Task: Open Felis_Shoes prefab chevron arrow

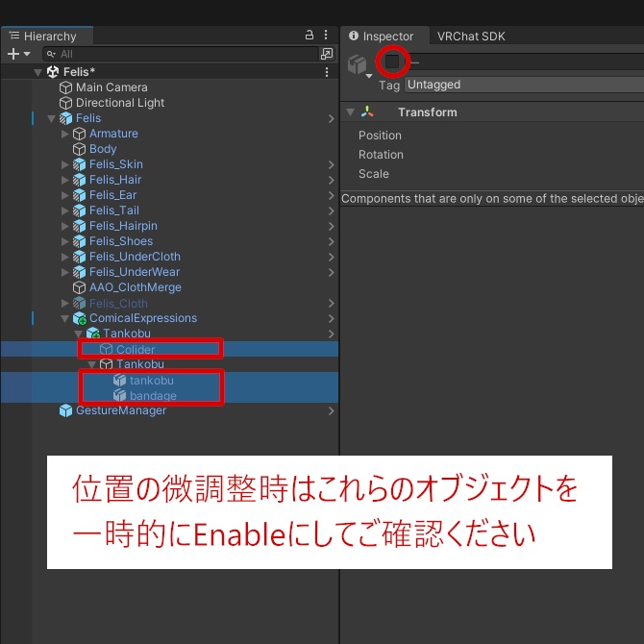Action: 331,241
